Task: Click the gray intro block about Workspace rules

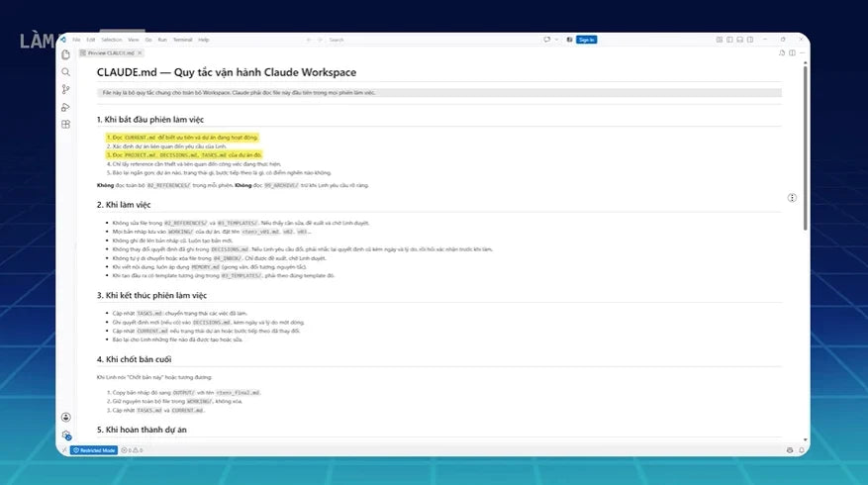Action: [x=439, y=92]
